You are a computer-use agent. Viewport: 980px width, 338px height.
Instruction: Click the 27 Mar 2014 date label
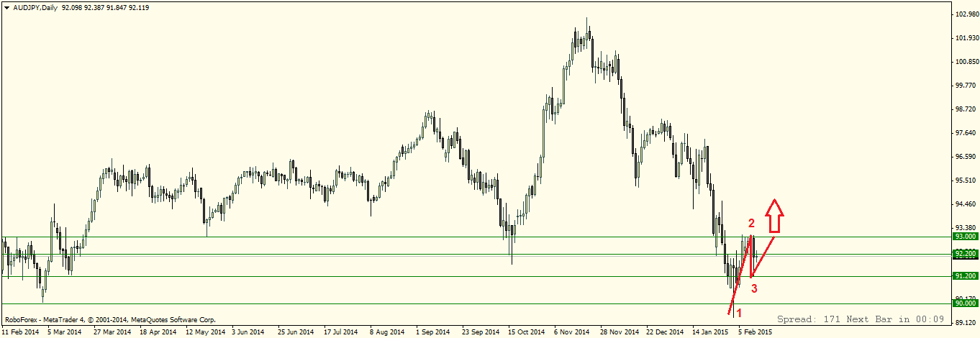(112, 332)
